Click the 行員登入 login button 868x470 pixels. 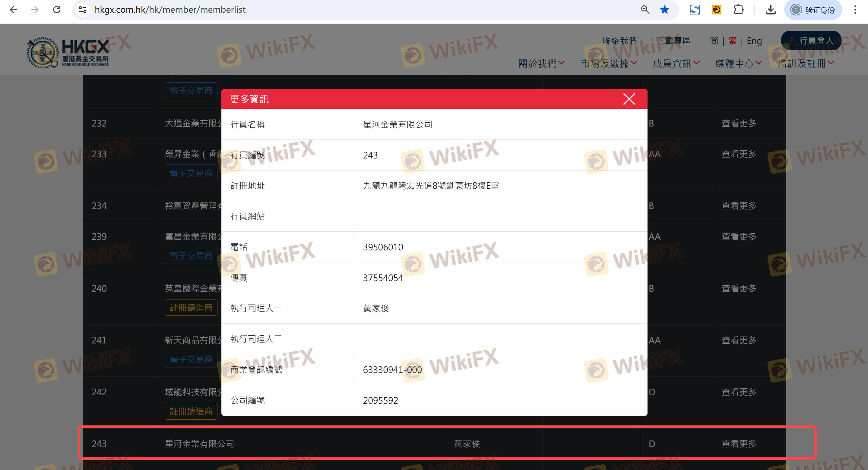811,41
